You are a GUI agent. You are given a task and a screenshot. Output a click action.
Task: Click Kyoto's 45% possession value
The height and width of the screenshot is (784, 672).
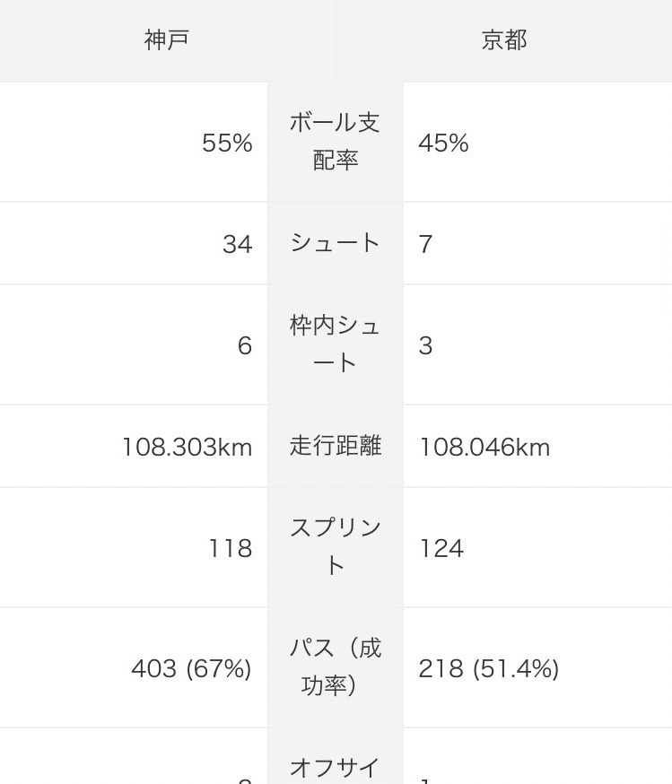[x=443, y=144]
